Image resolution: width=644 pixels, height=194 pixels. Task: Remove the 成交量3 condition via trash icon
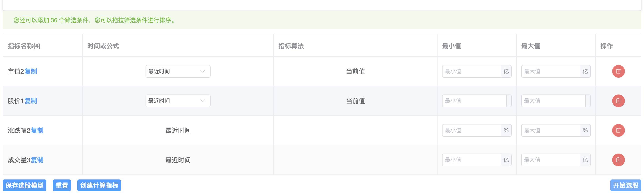coord(618,160)
